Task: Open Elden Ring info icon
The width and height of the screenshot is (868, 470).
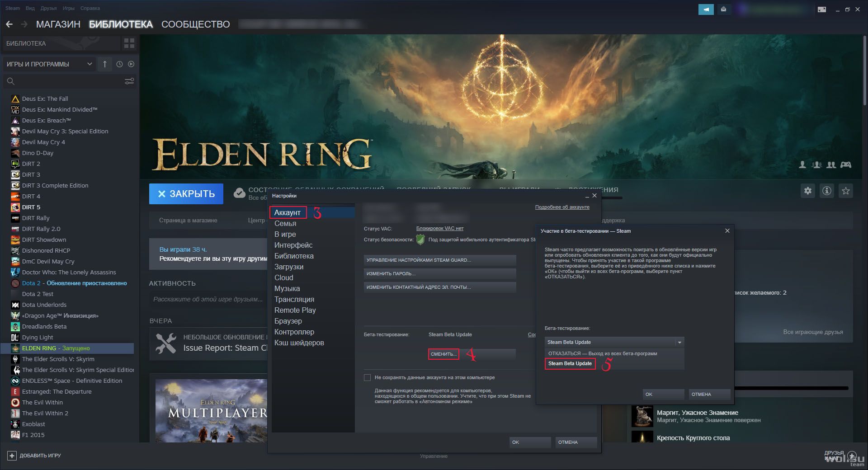Action: point(827,191)
